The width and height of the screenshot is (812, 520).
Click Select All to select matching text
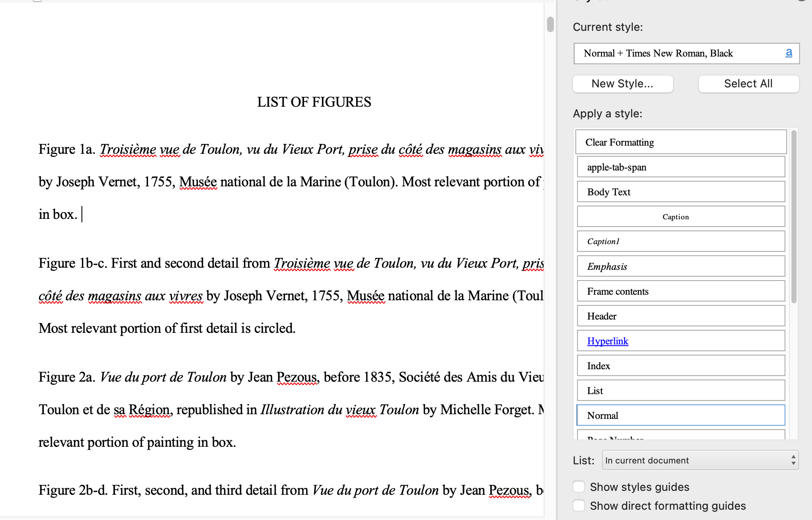click(748, 84)
